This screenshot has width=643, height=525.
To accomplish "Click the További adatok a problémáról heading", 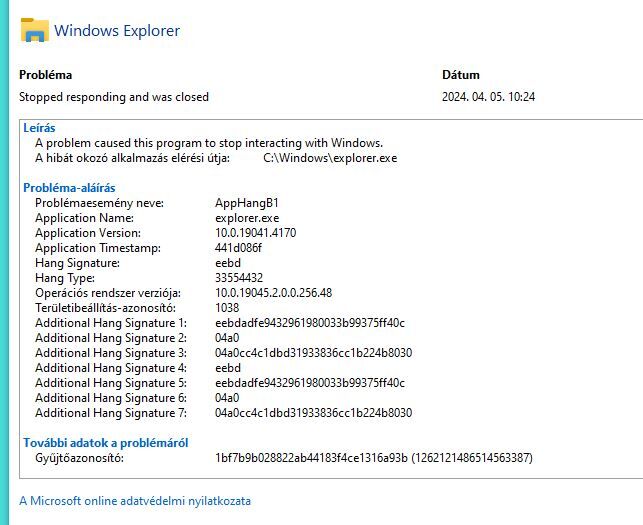I will (106, 443).
